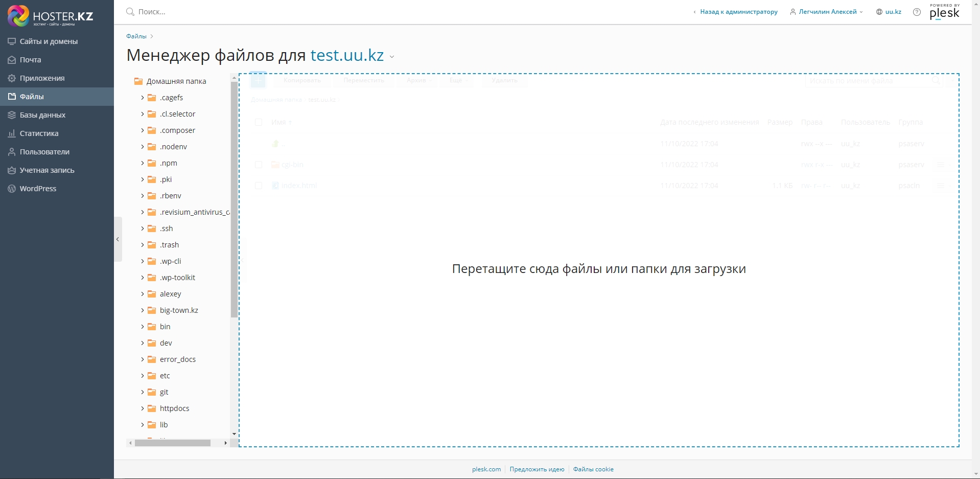
Task: Click the search magnifier icon
Action: tap(130, 12)
